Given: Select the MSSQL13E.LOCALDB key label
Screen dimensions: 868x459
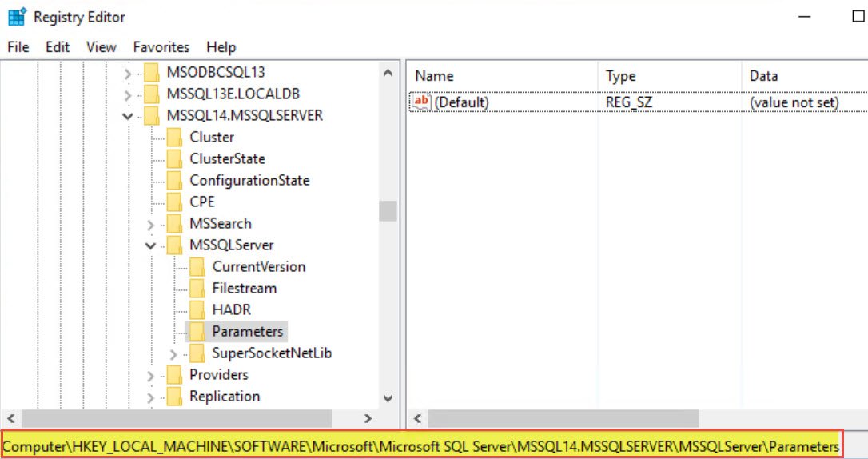Looking at the screenshot, I should 233,94.
